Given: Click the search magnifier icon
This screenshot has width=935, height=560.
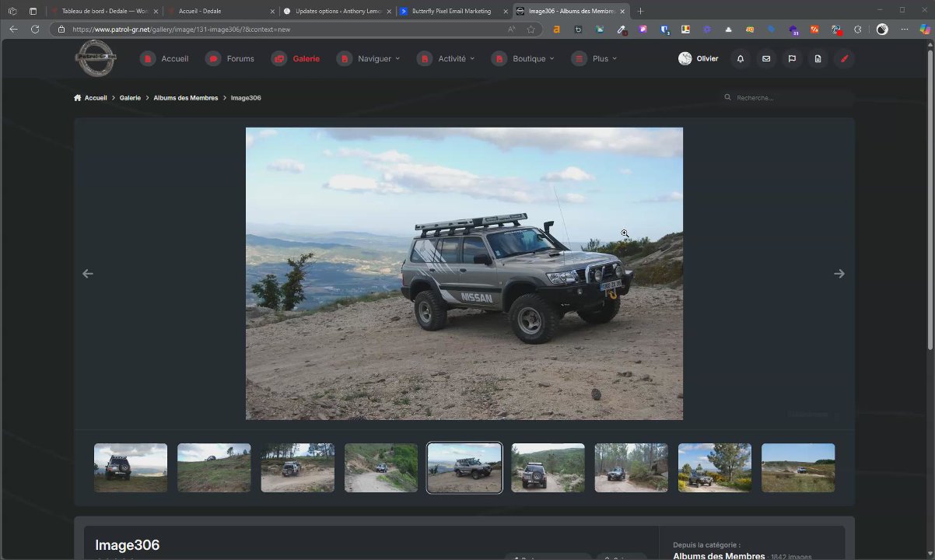Looking at the screenshot, I should [x=728, y=98].
